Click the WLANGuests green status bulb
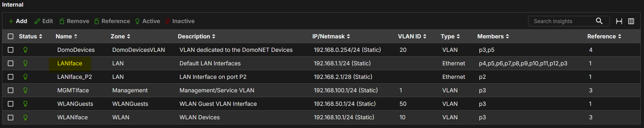The image size is (644, 128). click(x=25, y=104)
